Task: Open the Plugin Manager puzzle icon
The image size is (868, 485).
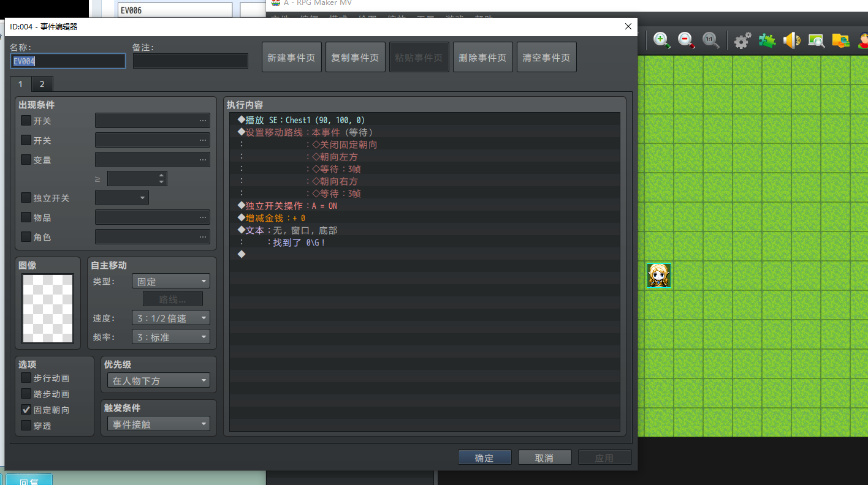Action: tap(767, 40)
